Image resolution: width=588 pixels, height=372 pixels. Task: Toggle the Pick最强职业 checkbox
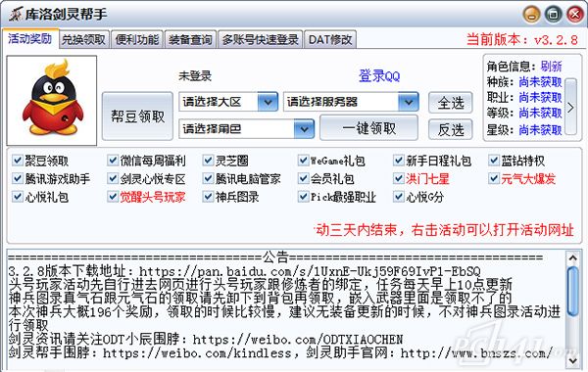[303, 197]
